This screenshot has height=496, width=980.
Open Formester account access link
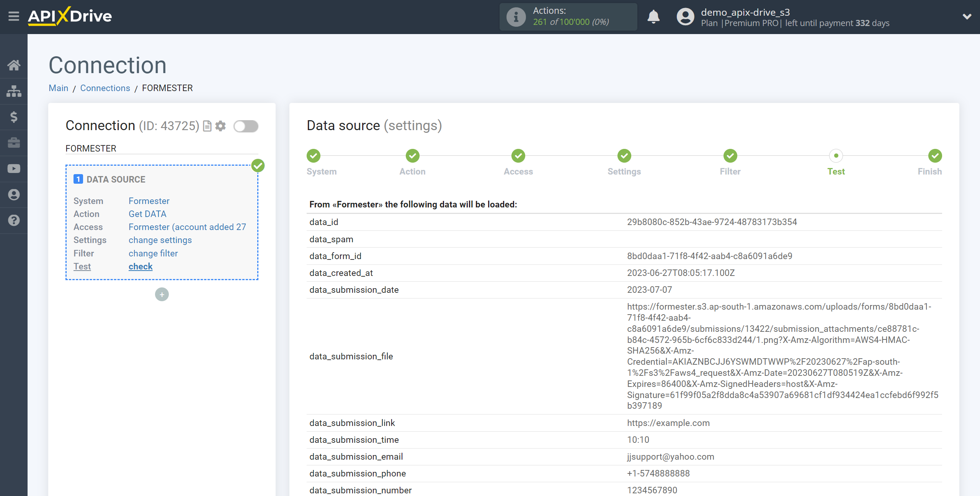[x=187, y=227]
